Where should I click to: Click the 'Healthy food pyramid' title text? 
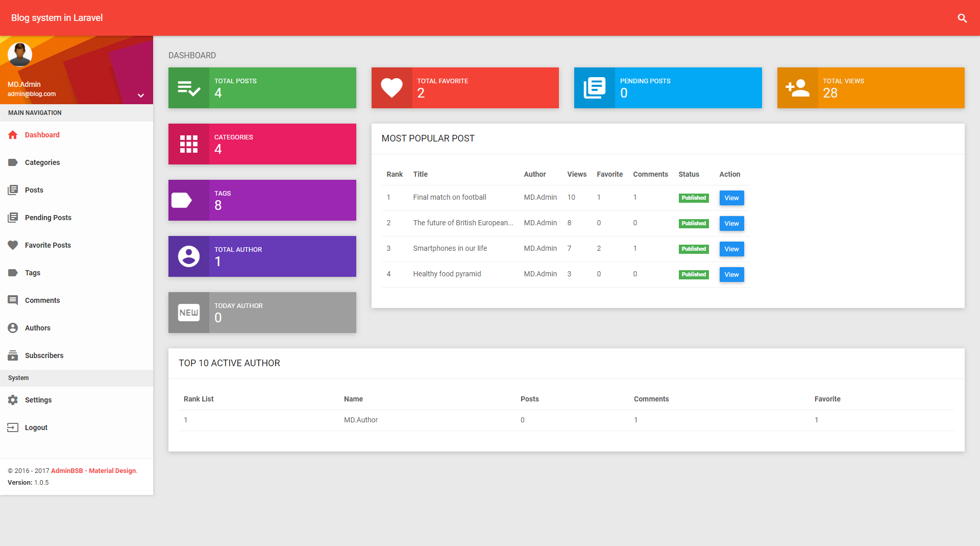tap(447, 274)
